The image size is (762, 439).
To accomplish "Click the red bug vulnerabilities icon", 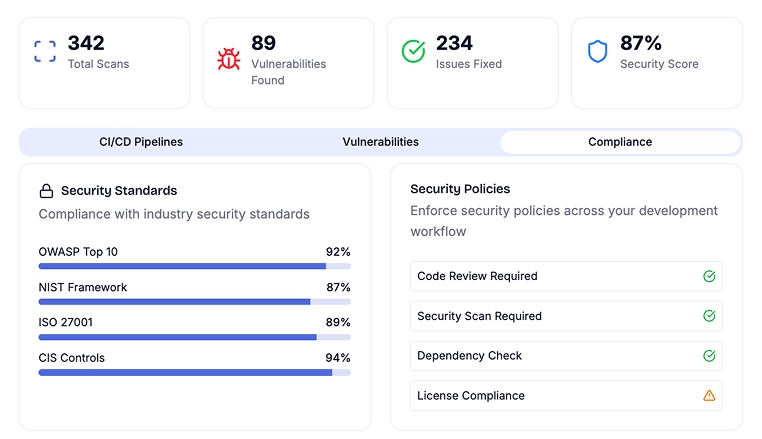I will 229,59.
